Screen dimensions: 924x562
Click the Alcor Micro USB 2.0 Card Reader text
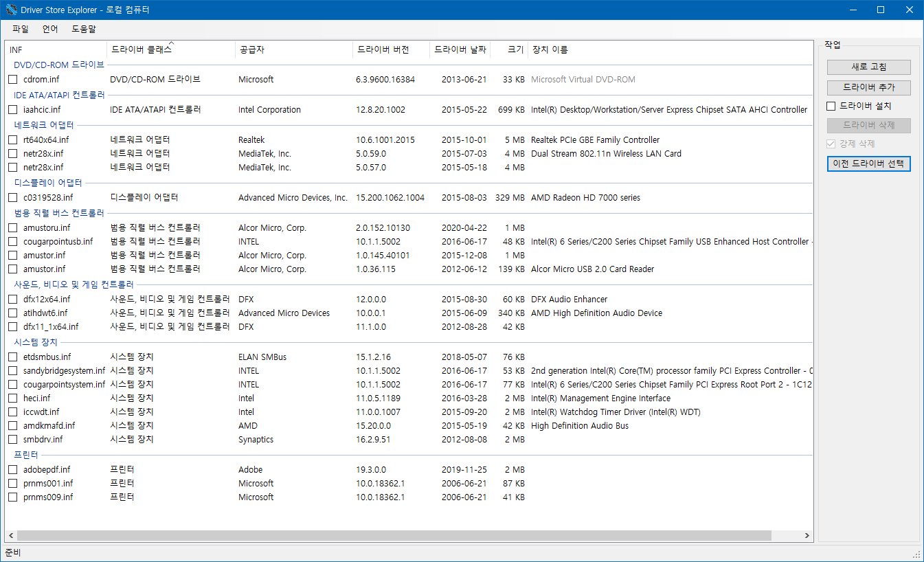coord(592,269)
